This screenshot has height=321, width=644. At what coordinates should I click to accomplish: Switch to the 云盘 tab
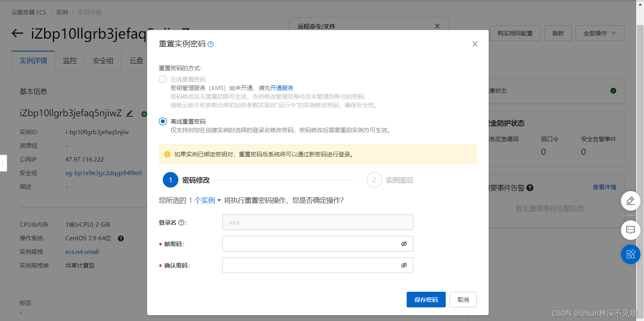tap(136, 61)
